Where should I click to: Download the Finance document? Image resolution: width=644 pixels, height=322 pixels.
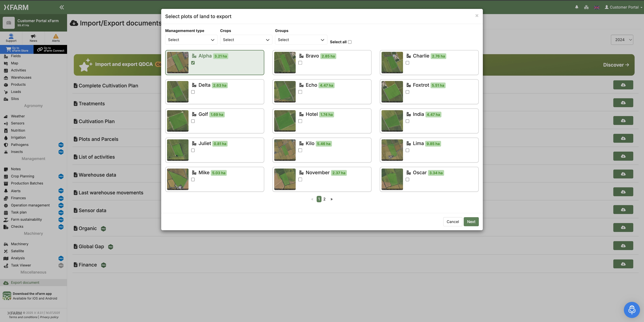[x=623, y=264]
